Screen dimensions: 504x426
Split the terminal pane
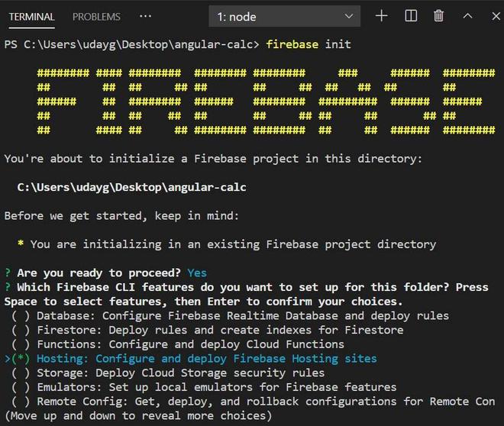tap(411, 16)
